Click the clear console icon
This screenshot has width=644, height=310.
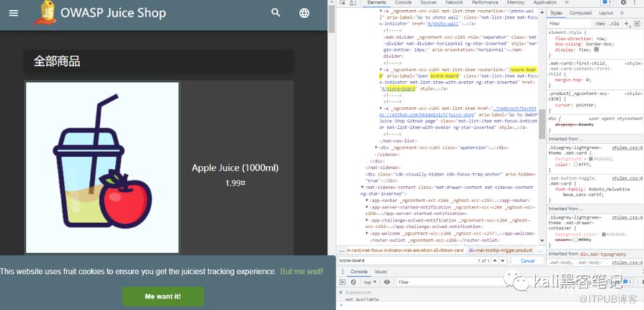353,282
